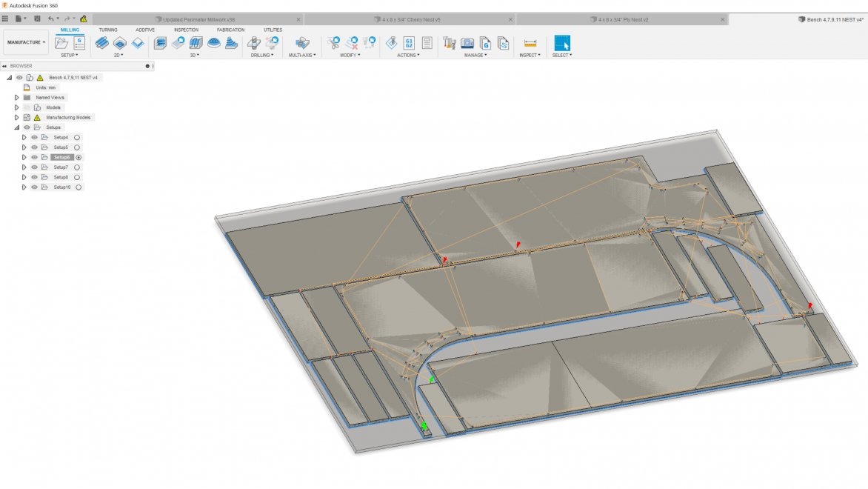The width and height of the screenshot is (868, 489).
Task: Click the Measure ruler icon under Inspect
Action: click(530, 43)
